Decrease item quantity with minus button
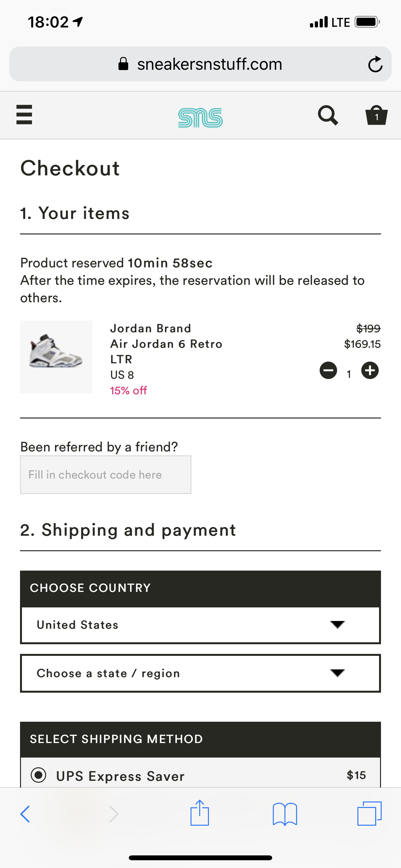401x868 pixels. (328, 370)
